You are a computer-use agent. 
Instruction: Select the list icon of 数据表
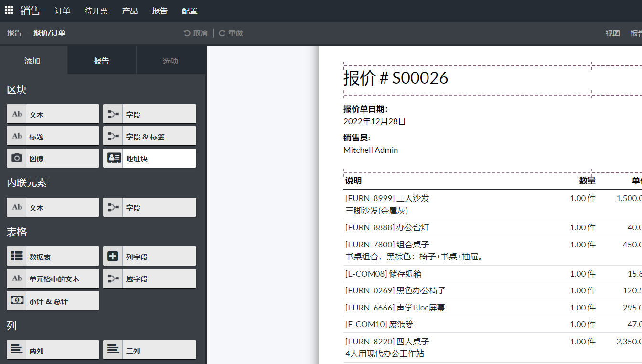click(17, 256)
